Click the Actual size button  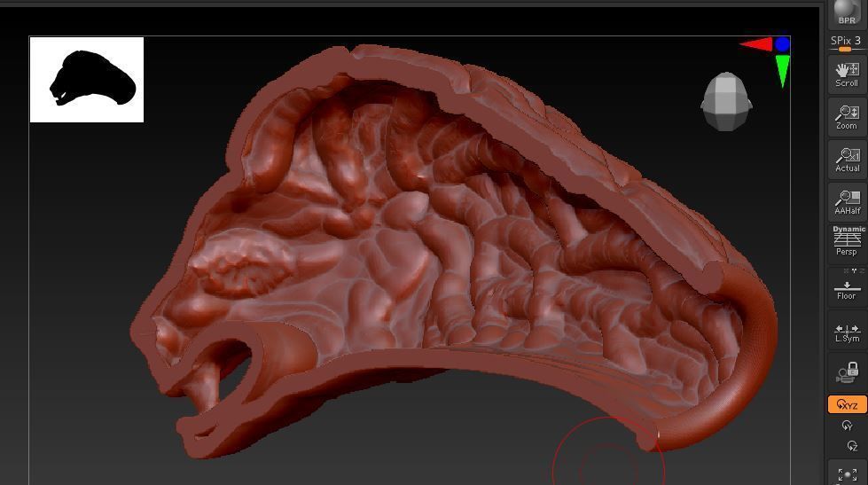[847, 160]
